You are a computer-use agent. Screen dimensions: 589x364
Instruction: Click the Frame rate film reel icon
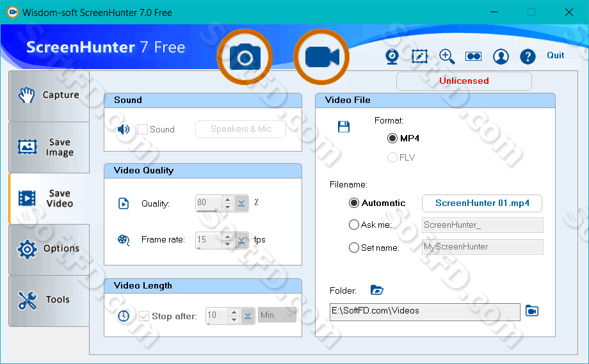click(x=124, y=240)
